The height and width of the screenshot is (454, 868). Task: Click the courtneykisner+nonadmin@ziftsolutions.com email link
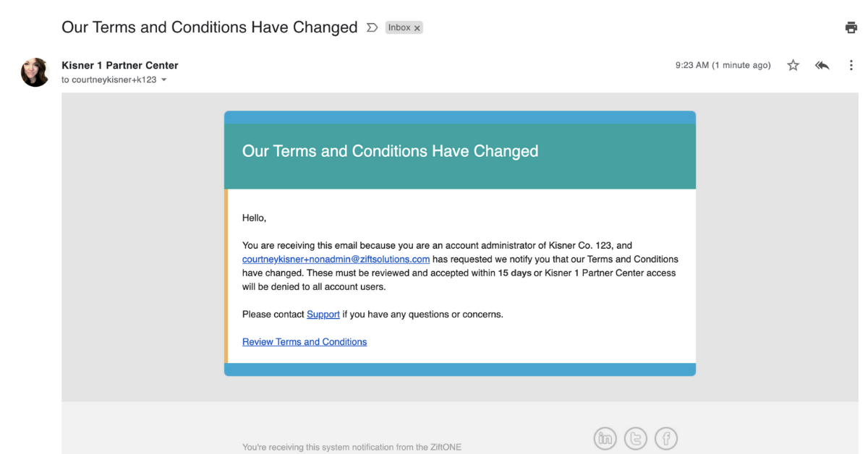click(x=336, y=259)
